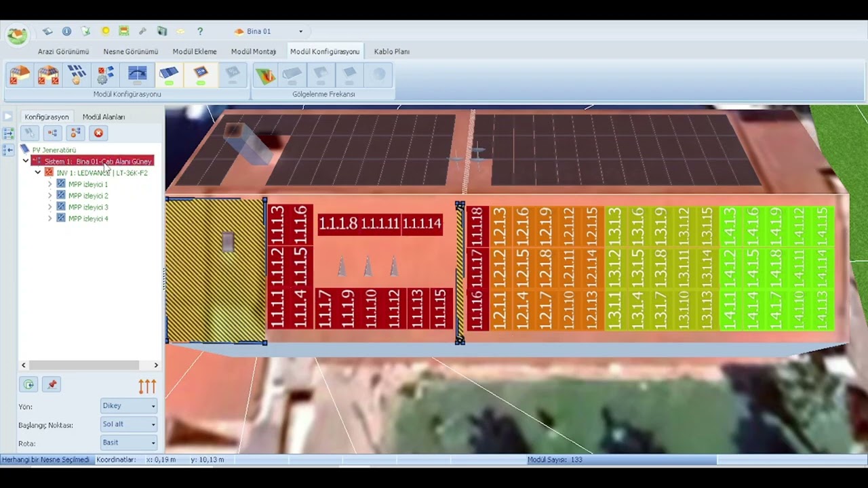Select the Modül Konfigürasyonu ribbon tab
The width and height of the screenshot is (868, 488).
[325, 52]
